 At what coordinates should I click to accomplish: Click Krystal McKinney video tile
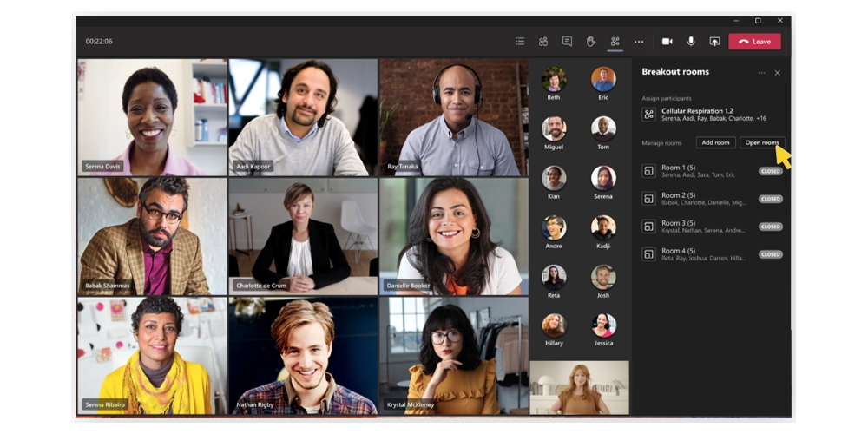[453, 356]
